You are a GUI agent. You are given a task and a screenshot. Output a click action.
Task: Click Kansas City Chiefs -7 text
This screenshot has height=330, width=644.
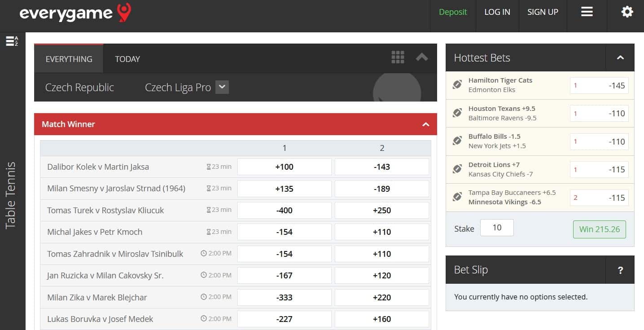tap(500, 174)
